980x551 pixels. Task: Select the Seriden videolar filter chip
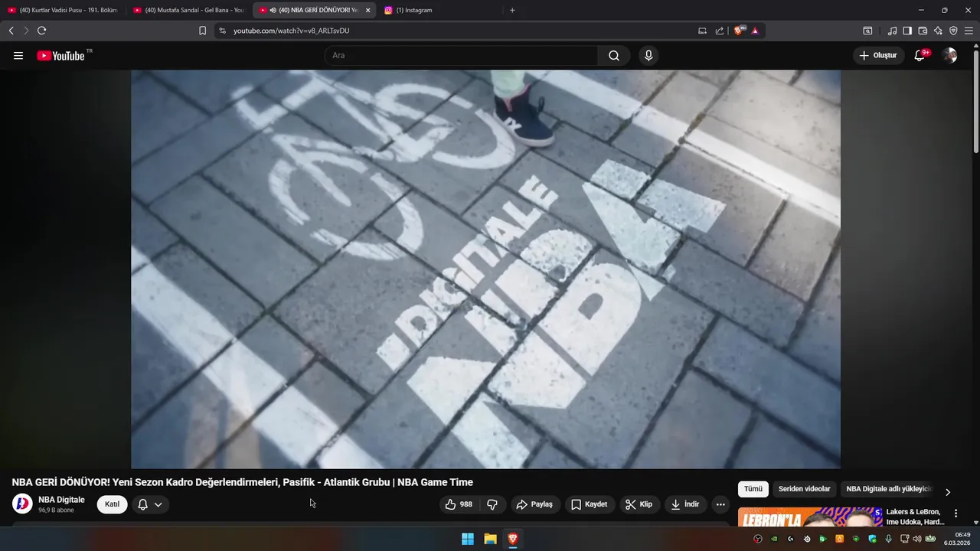pos(804,489)
